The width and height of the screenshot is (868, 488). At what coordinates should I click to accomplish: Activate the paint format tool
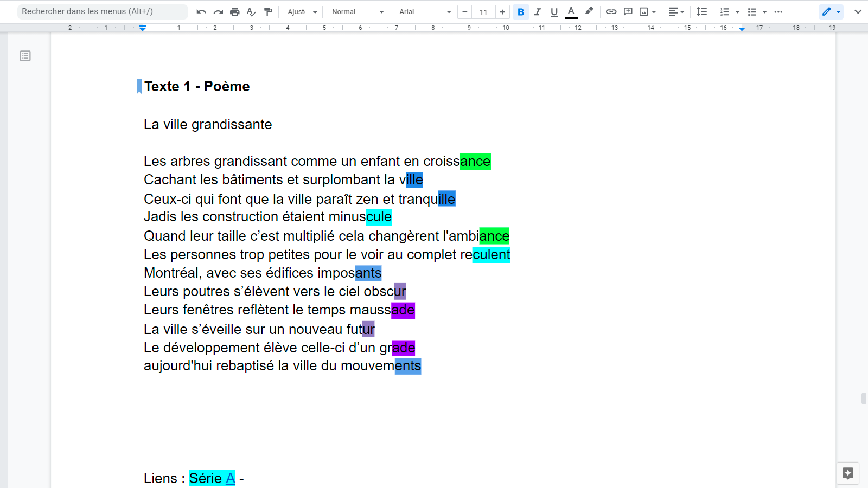coord(268,11)
